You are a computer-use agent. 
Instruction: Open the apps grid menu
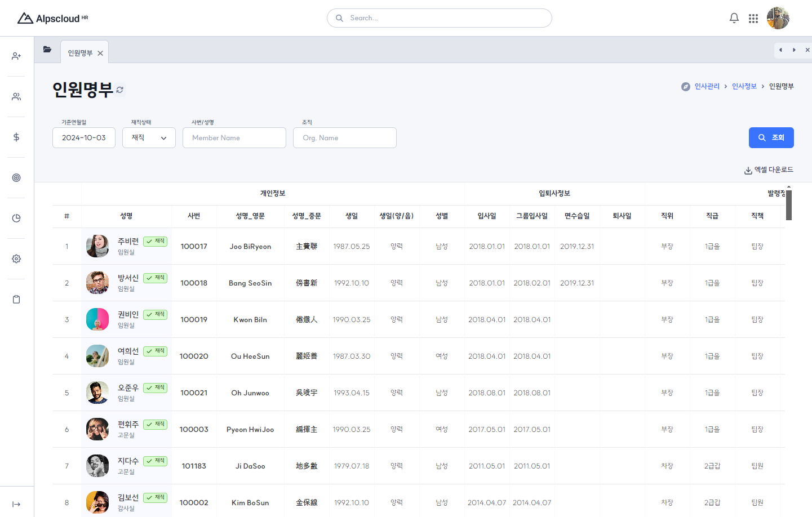point(753,19)
